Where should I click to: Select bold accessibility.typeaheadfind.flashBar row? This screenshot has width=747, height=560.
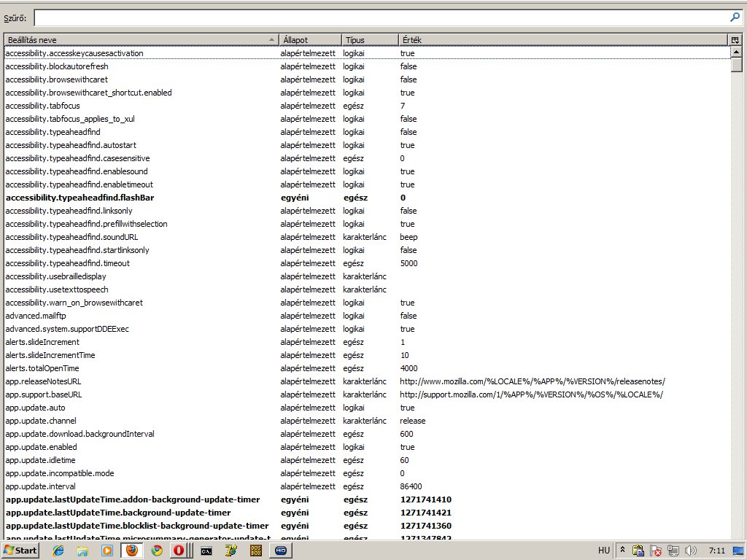click(367, 198)
